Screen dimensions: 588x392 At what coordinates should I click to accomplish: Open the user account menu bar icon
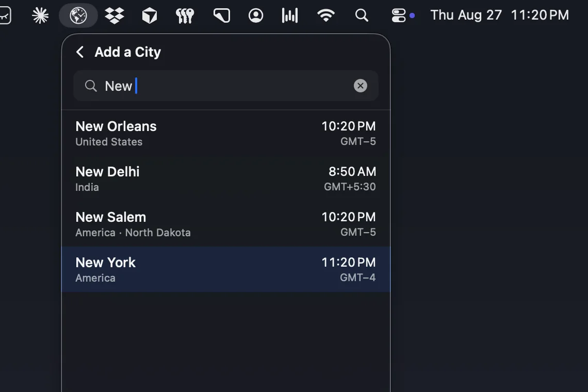pyautogui.click(x=256, y=15)
